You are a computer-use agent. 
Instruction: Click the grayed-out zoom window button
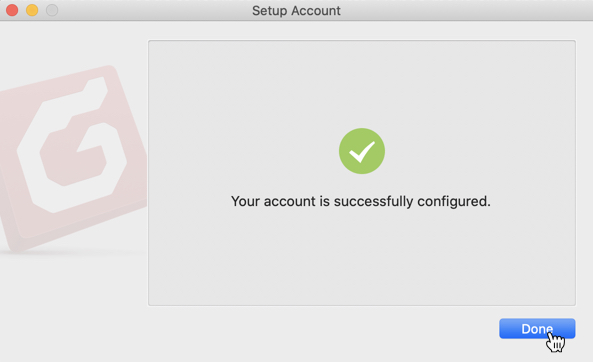52,10
